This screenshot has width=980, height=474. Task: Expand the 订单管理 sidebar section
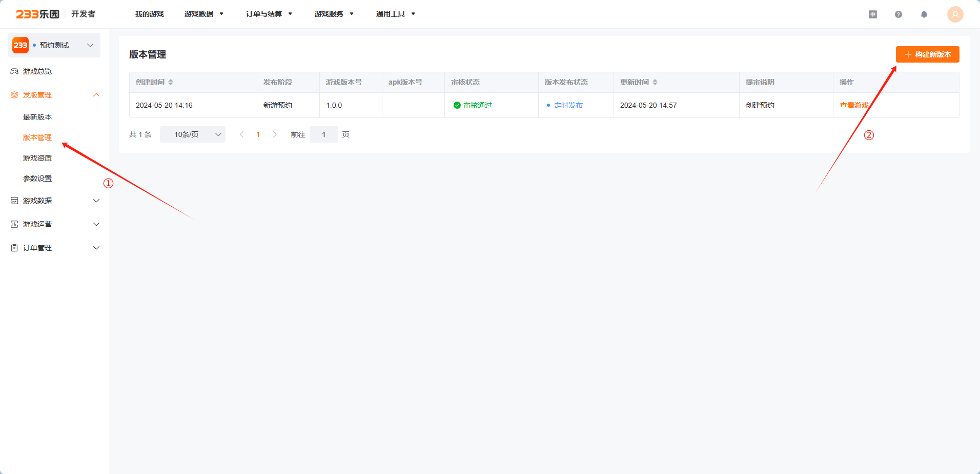(96, 248)
